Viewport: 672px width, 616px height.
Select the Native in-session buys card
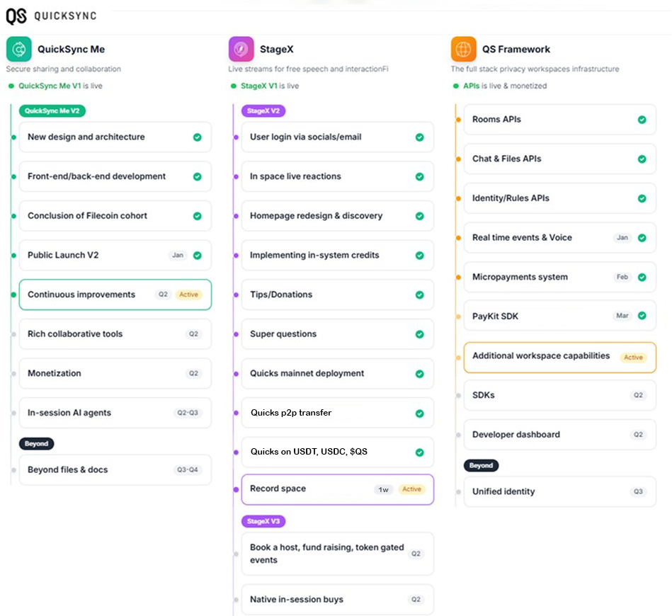(338, 599)
